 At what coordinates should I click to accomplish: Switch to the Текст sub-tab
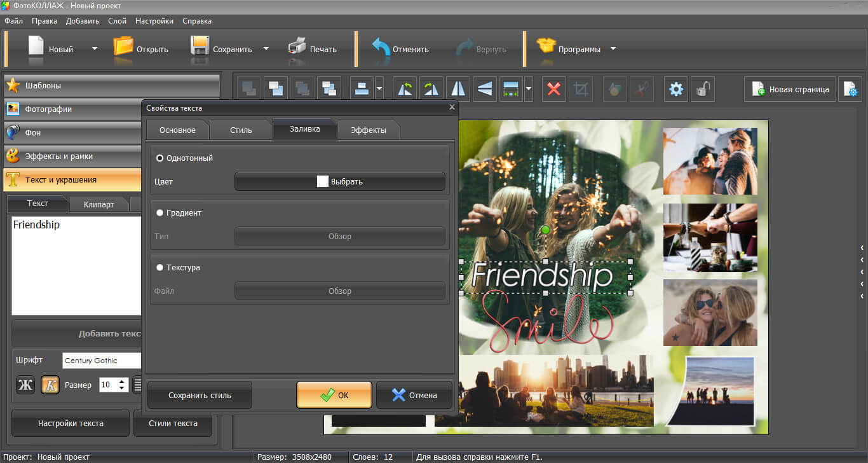(37, 204)
